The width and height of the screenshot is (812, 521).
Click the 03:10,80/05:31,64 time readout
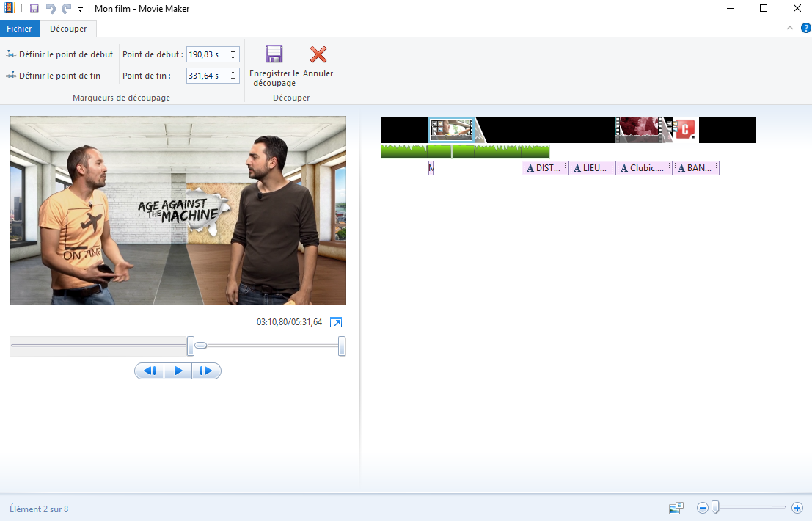(x=290, y=322)
